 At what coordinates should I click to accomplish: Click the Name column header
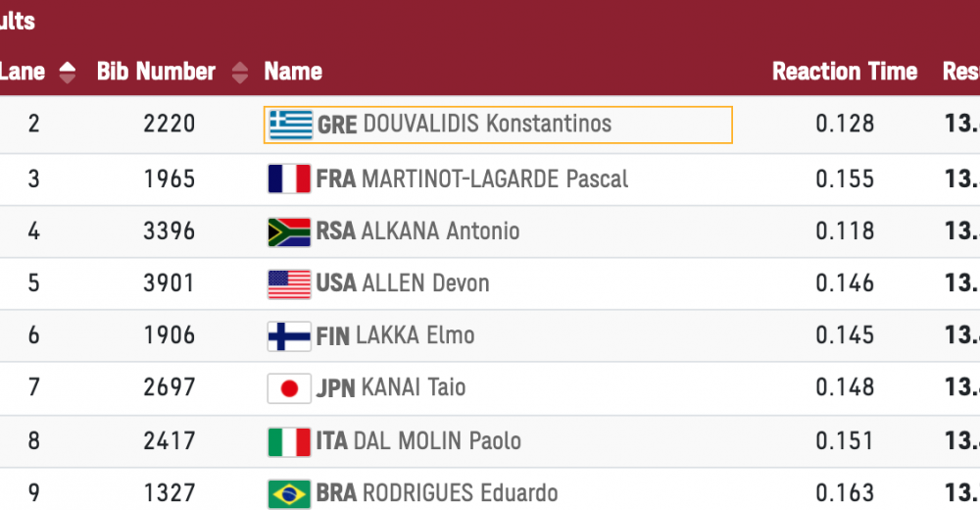[x=293, y=72]
